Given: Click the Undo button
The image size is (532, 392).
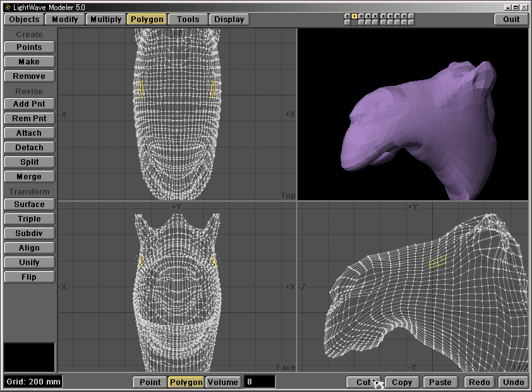Looking at the screenshot, I should click(514, 382).
